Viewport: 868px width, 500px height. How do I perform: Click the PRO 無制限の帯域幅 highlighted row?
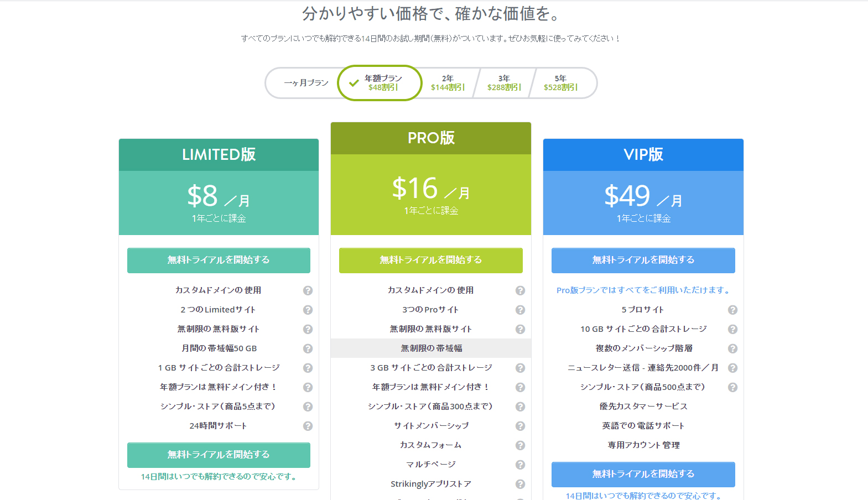431,348
